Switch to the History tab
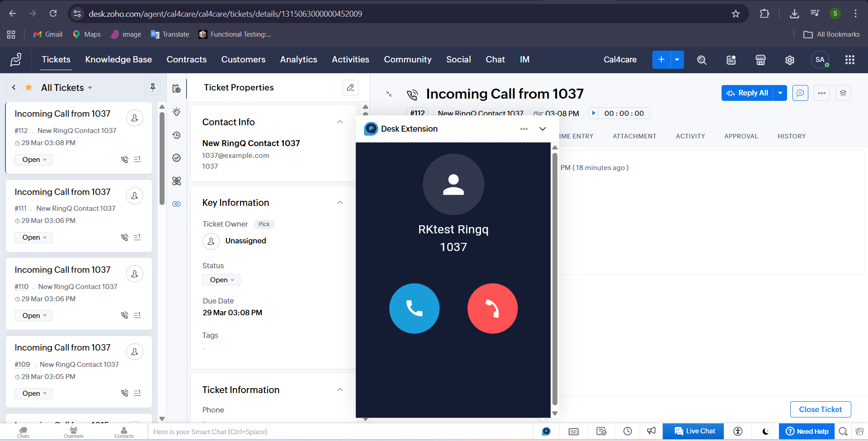This screenshot has height=441, width=868. pos(792,136)
